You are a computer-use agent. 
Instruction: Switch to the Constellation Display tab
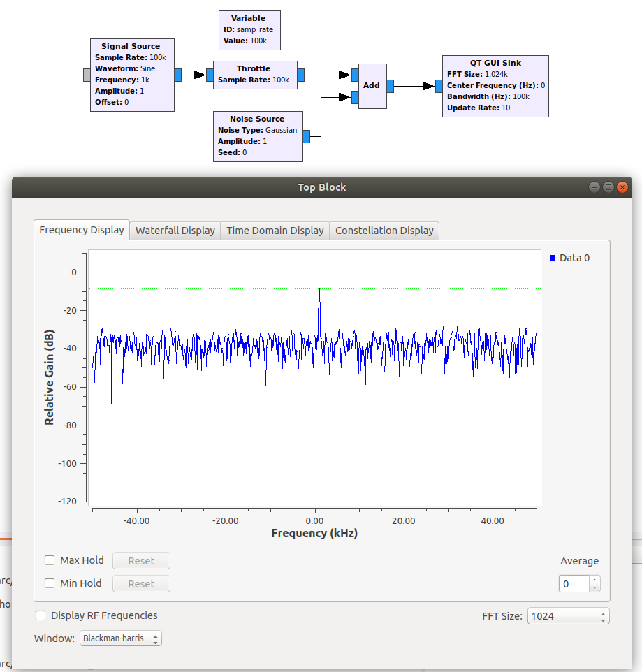[384, 231]
